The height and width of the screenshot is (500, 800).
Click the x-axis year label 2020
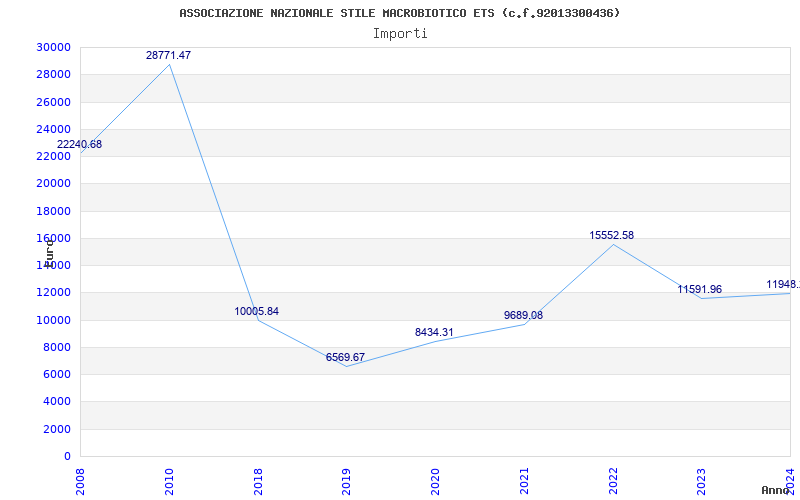tap(436, 482)
